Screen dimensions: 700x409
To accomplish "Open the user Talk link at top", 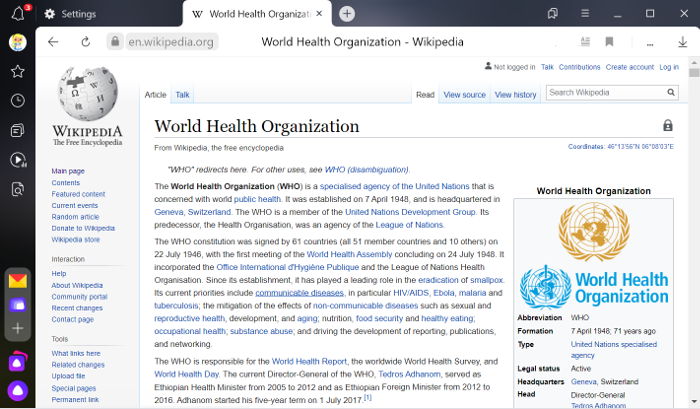I will tap(547, 67).
